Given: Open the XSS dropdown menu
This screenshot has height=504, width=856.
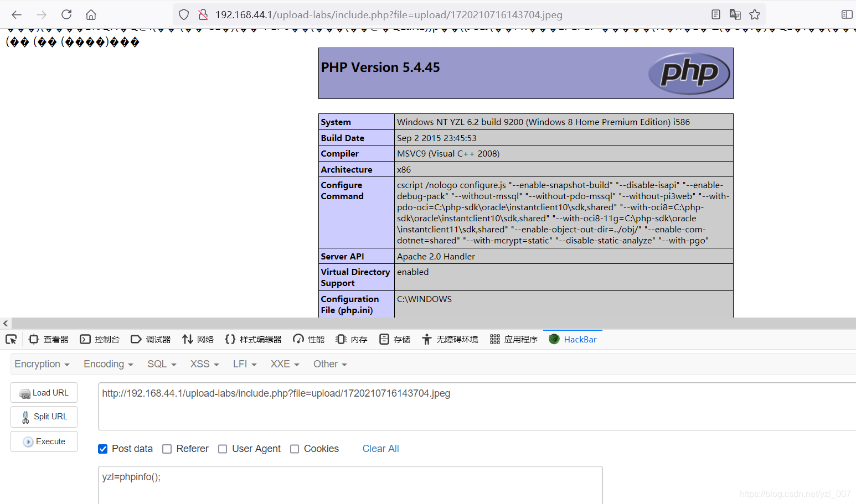Looking at the screenshot, I should pyautogui.click(x=205, y=364).
